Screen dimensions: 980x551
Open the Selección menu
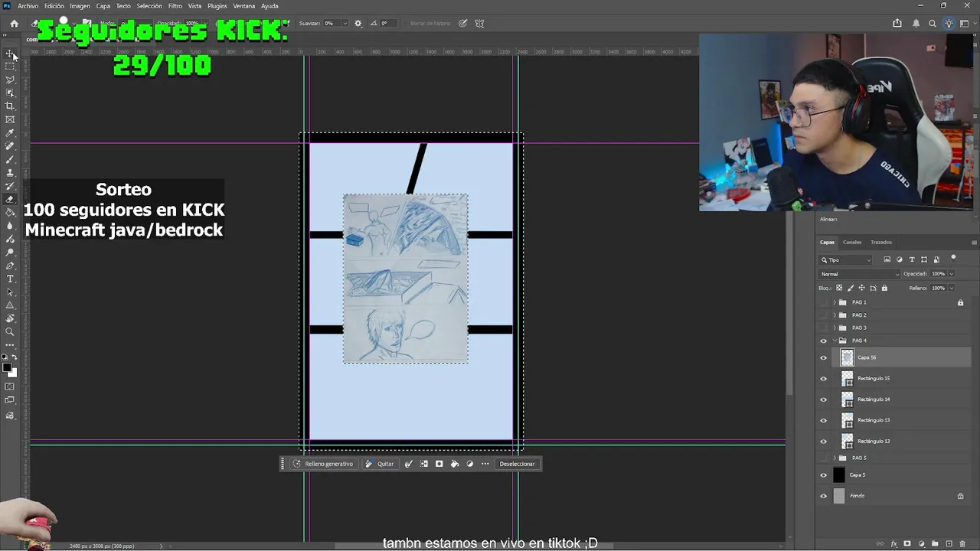(149, 6)
